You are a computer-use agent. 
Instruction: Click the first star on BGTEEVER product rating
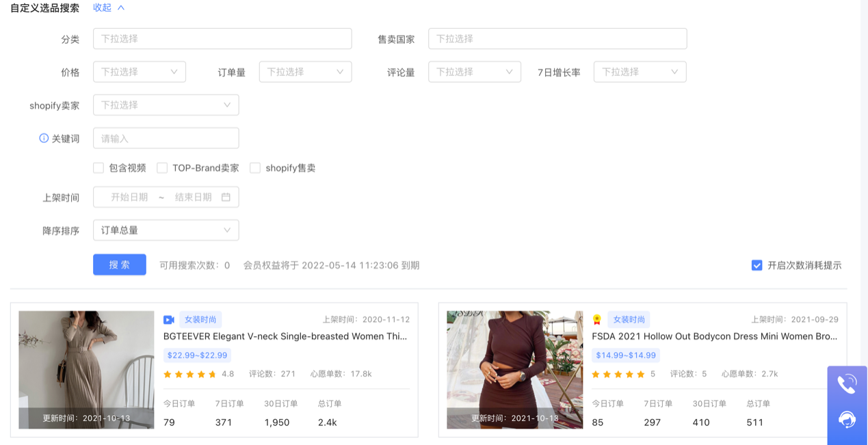[168, 374]
